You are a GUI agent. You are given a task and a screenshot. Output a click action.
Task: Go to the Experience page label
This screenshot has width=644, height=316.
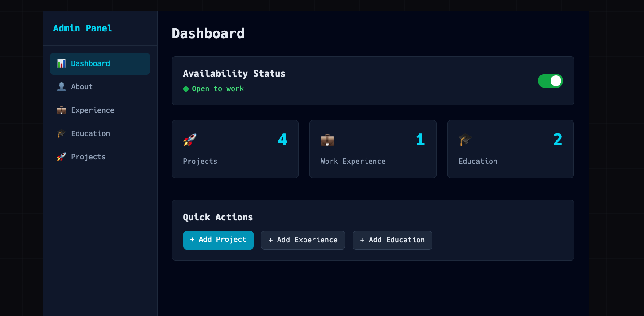(x=93, y=110)
